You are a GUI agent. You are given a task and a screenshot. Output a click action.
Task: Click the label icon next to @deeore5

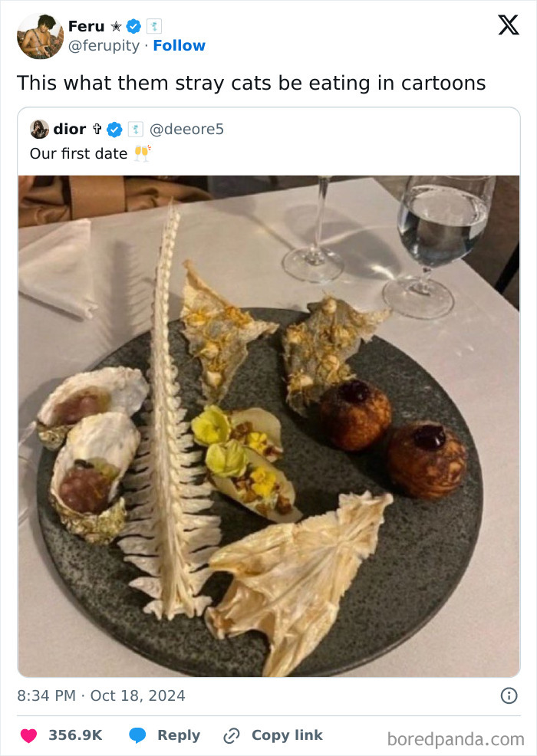(x=136, y=129)
